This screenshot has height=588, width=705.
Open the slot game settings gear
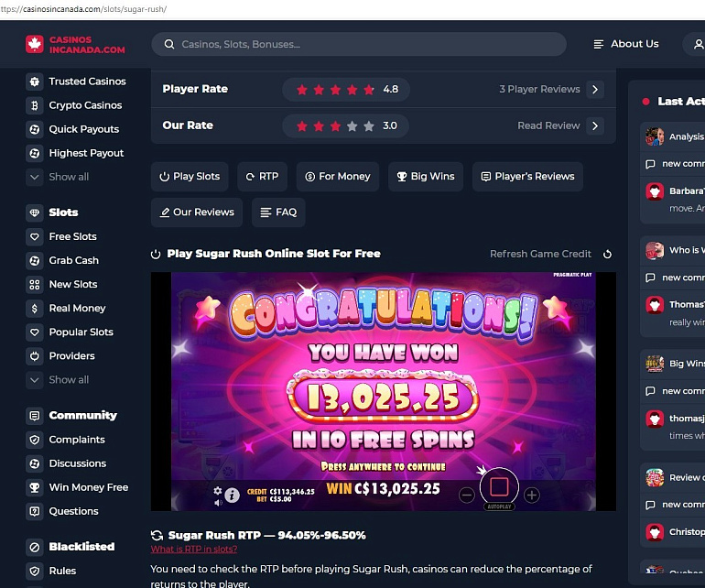pyautogui.click(x=218, y=491)
